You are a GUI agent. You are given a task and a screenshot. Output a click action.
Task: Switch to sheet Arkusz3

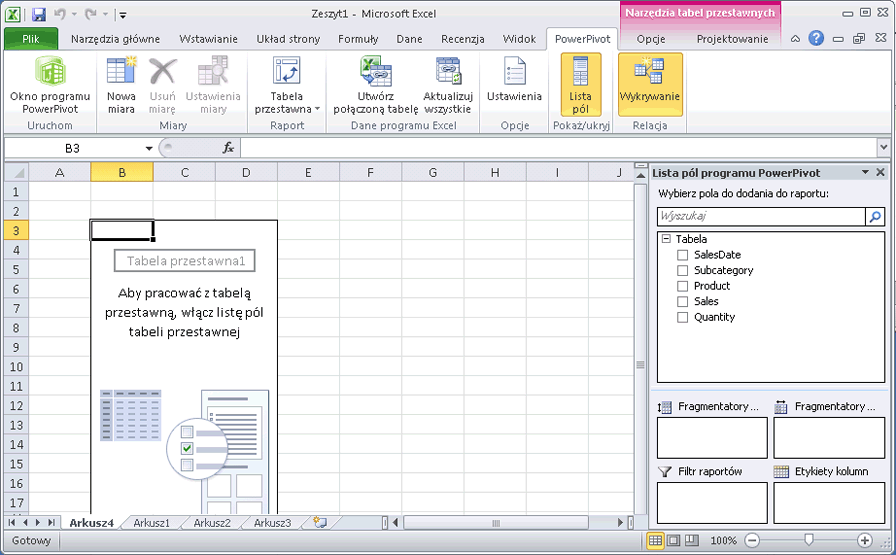pos(273,522)
